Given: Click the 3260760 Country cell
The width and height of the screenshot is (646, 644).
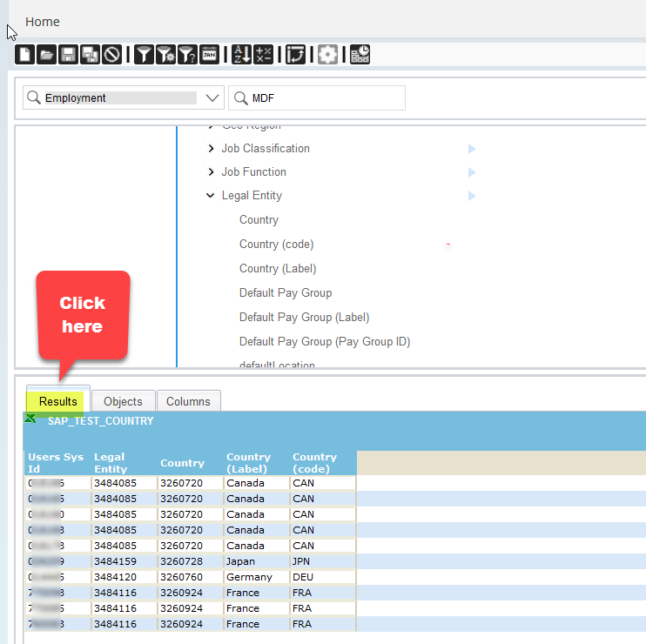Looking at the screenshot, I should point(191,577).
